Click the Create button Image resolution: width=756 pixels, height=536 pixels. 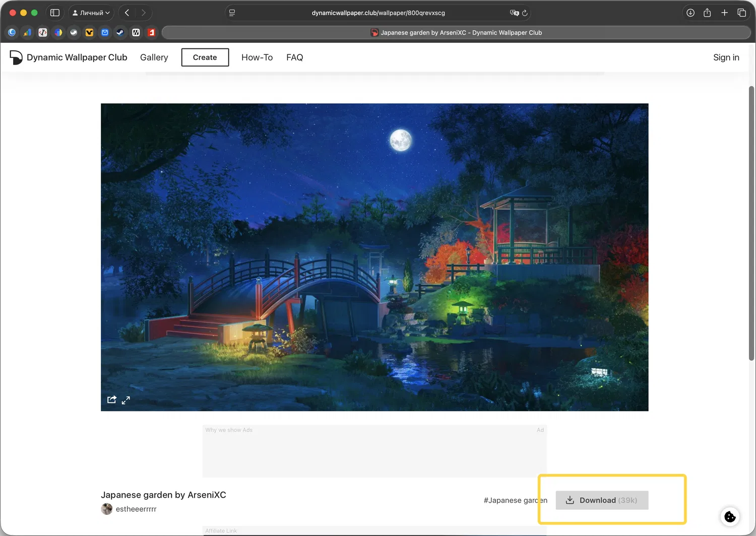(x=205, y=57)
